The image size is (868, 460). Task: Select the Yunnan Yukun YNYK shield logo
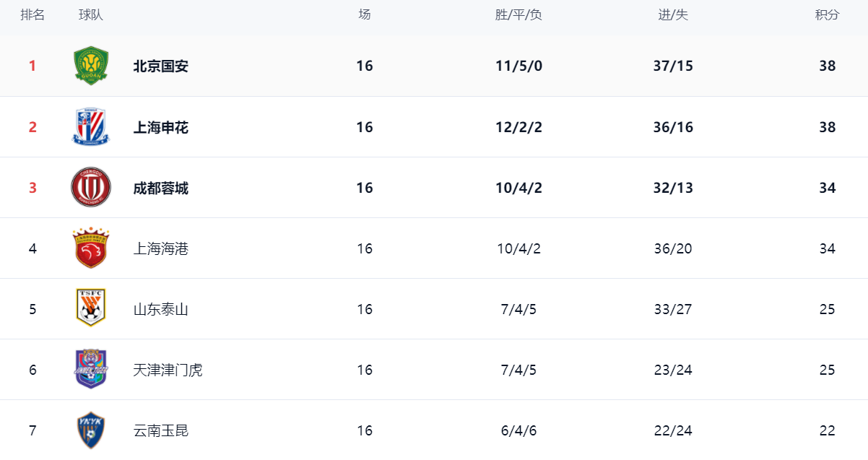point(91,430)
